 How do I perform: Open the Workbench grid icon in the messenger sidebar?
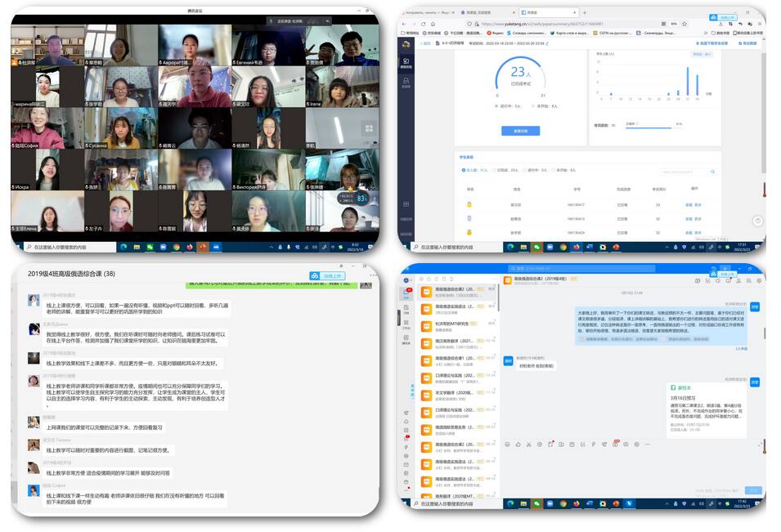(x=406, y=324)
